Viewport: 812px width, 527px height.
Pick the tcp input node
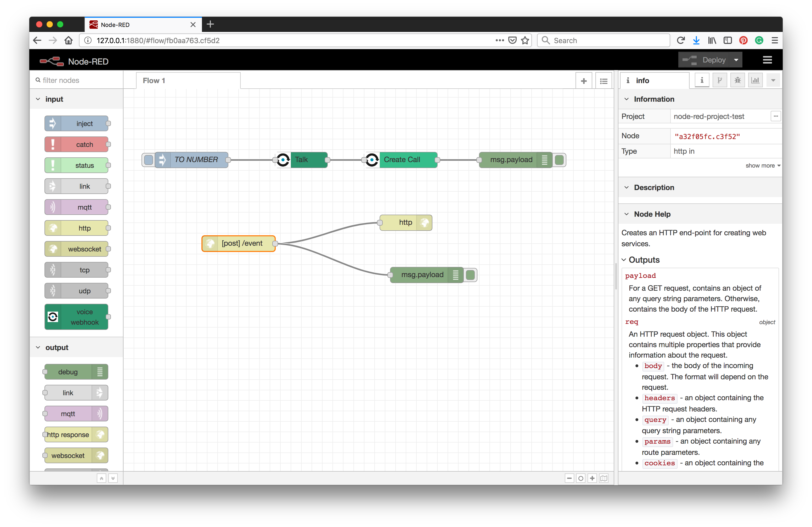(76, 270)
